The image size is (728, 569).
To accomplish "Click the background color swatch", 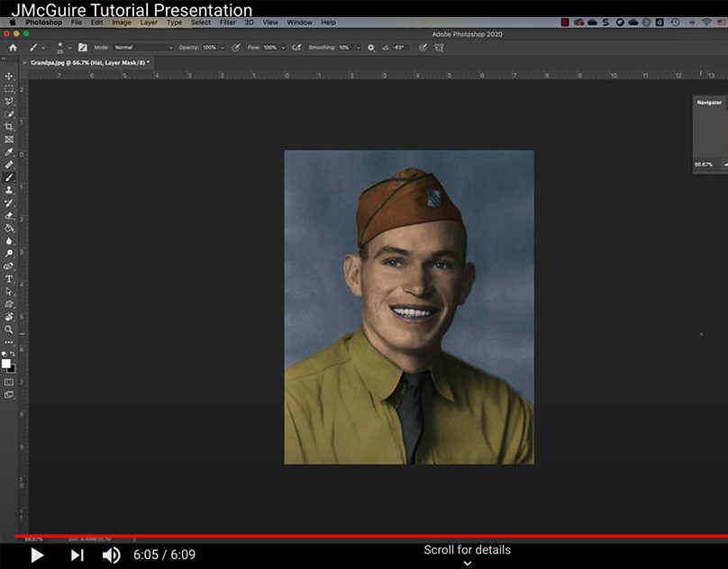I will click(12, 370).
